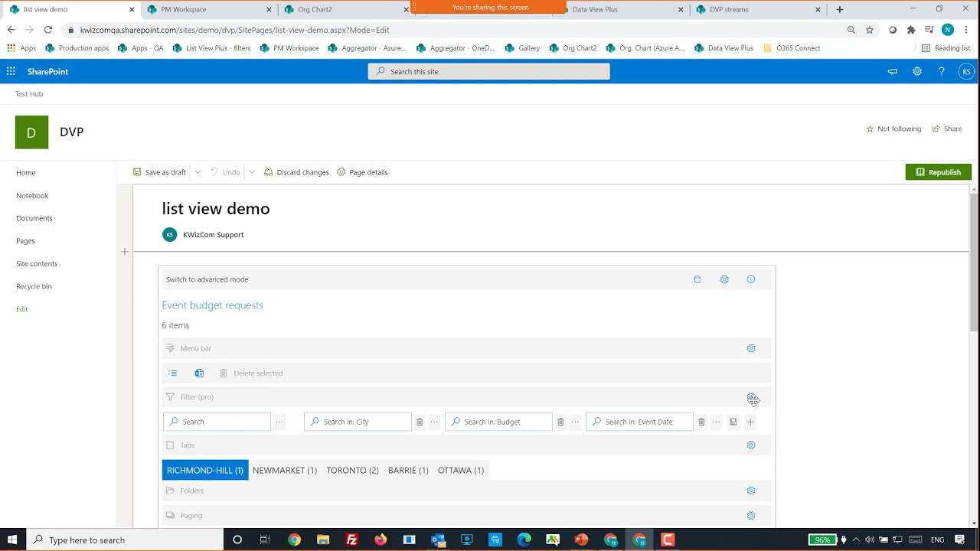
Task: Click Not following to follow the site
Action: pos(893,129)
